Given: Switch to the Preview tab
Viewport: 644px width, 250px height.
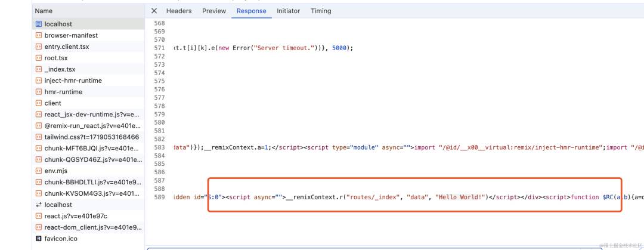Looking at the screenshot, I should tap(214, 11).
